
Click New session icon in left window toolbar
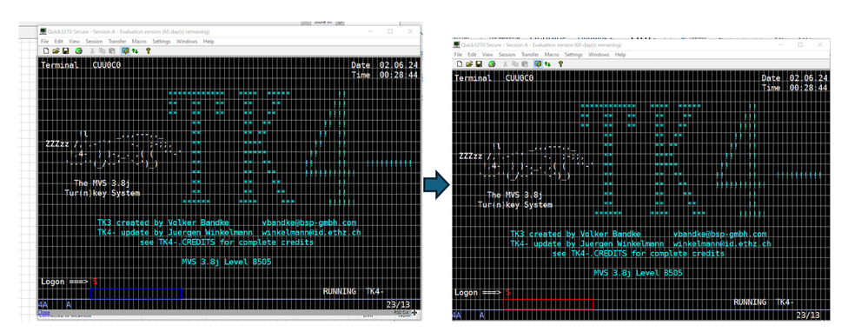(47, 51)
